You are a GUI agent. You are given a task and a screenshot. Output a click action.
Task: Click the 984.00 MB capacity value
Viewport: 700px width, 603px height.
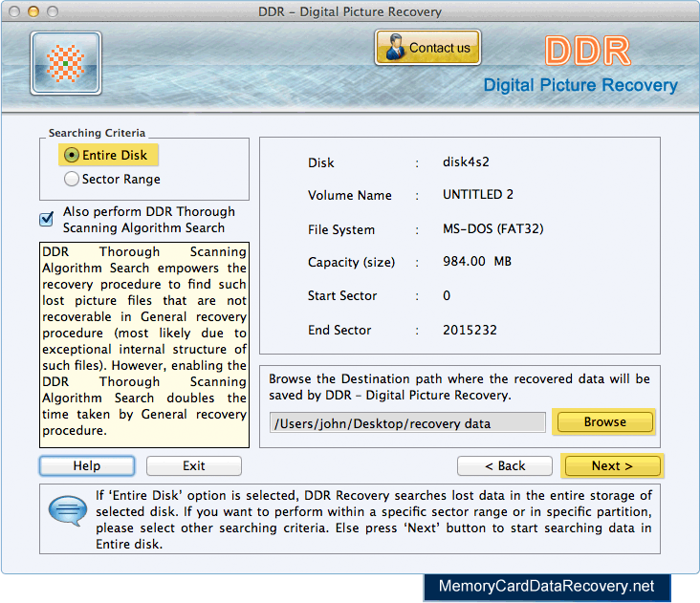[477, 261]
